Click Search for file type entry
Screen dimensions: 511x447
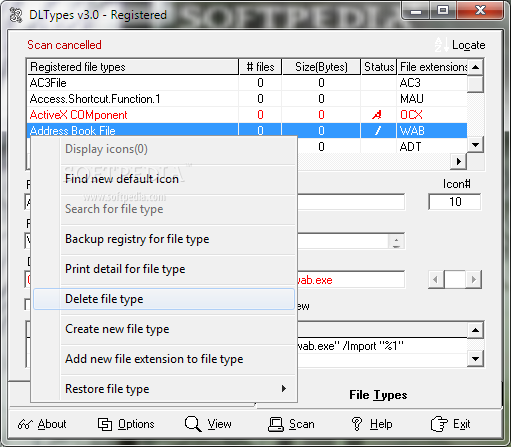[x=178, y=209]
